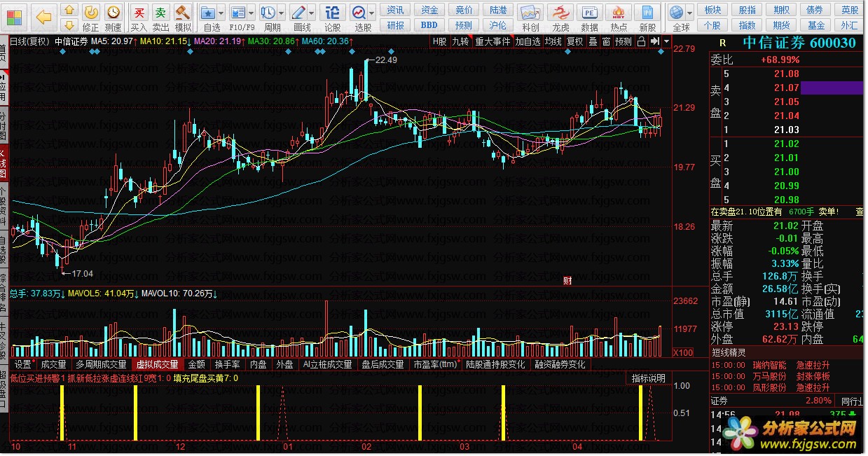
Task: Toggle 加自选 add to favorites
Action: (x=528, y=41)
